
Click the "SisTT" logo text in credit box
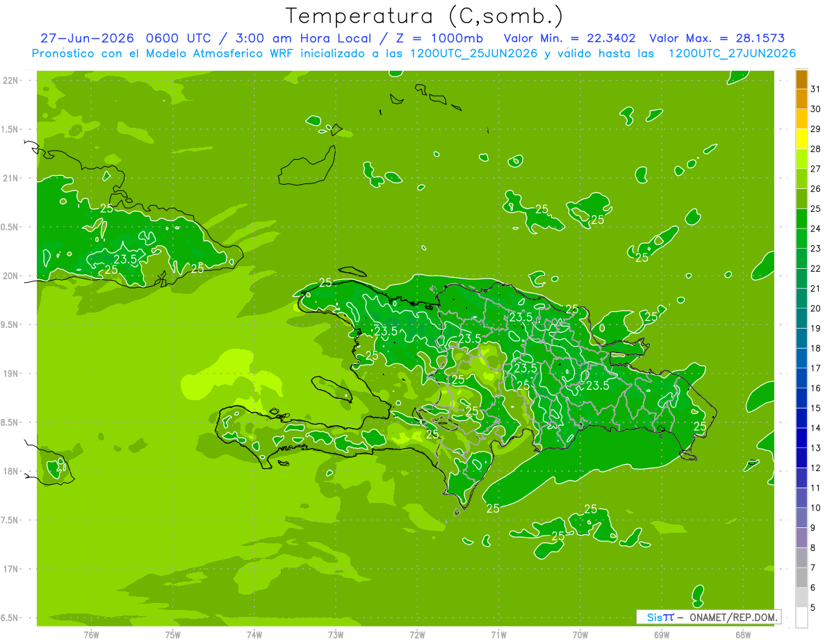660,617
